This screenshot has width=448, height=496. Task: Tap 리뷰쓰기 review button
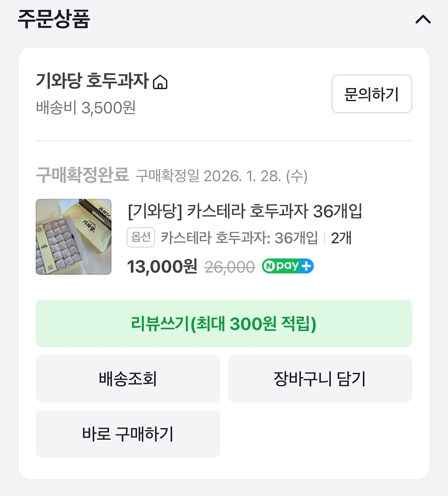point(224,323)
